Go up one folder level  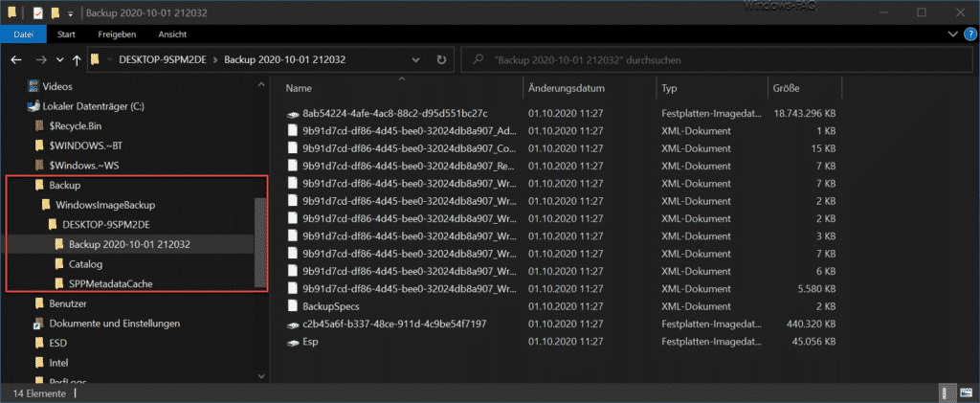[x=77, y=60]
